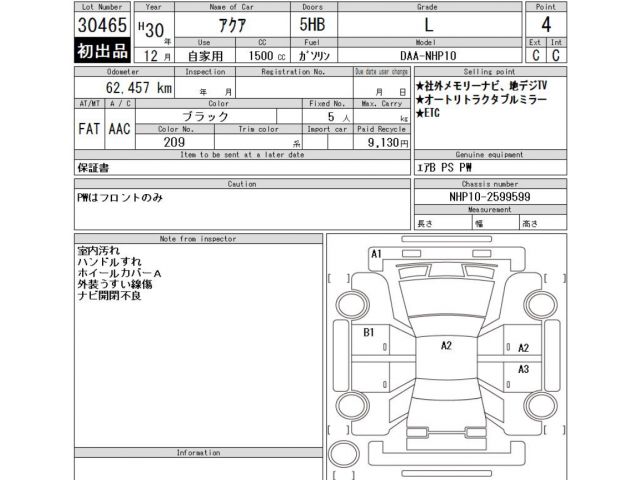Select the Caution section header
Screen dimensions: 640x480
click(x=242, y=184)
